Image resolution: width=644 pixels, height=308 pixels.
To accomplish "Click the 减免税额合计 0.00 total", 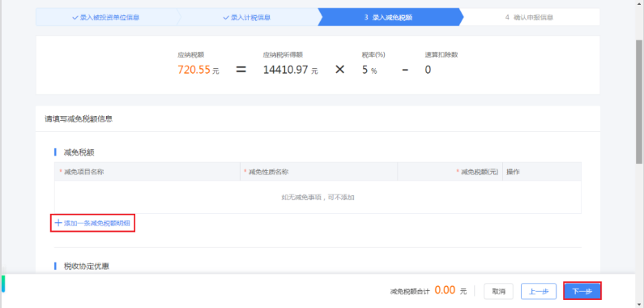I will point(445,290).
